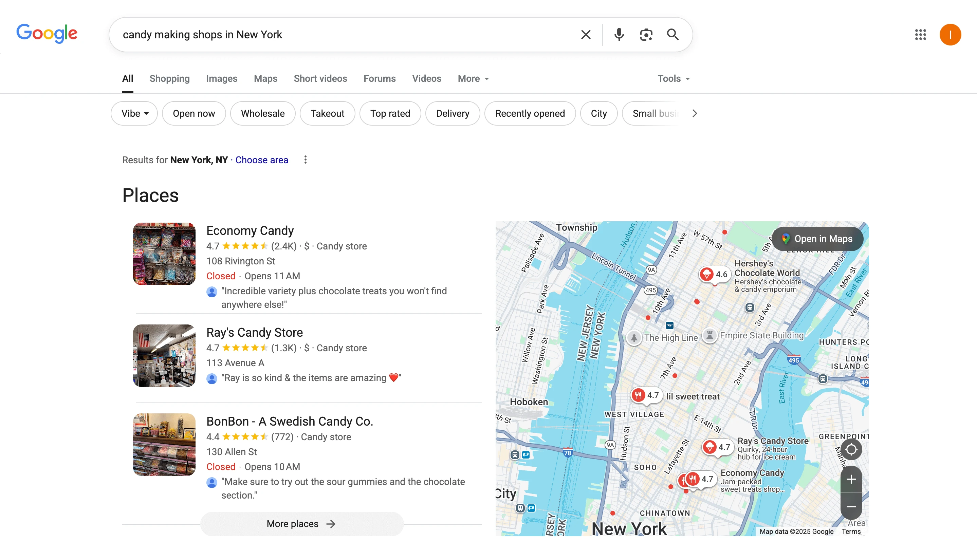Click the "Ray is so kind" review
Viewport: 977px width, 560px height.
(x=311, y=378)
